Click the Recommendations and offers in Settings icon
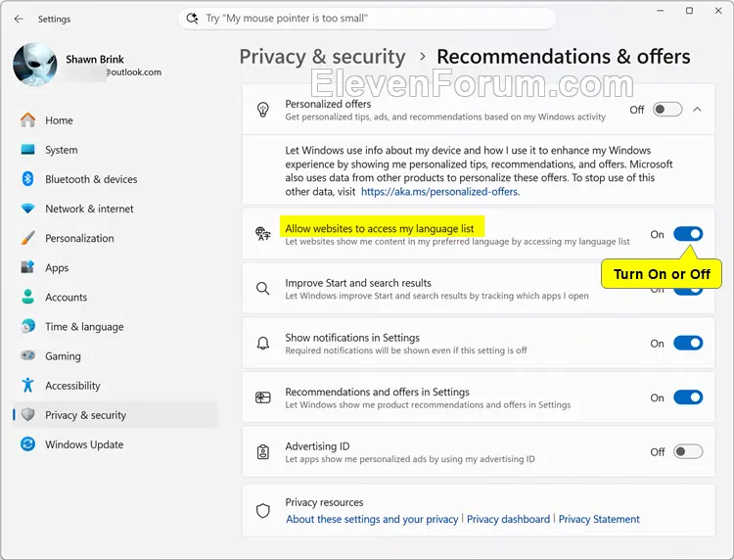Viewport: 734px width, 560px height. point(263,397)
